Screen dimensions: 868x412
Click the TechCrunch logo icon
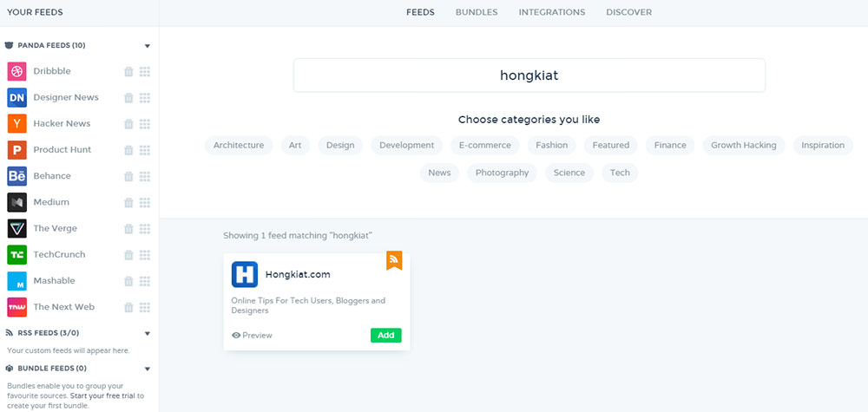click(17, 254)
